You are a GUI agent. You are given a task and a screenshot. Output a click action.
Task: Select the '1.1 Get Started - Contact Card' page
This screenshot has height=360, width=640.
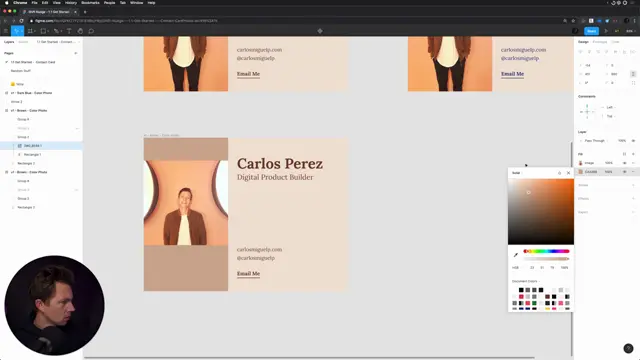33,62
